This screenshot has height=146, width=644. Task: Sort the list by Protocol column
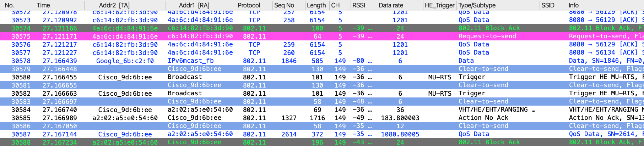click(x=249, y=5)
